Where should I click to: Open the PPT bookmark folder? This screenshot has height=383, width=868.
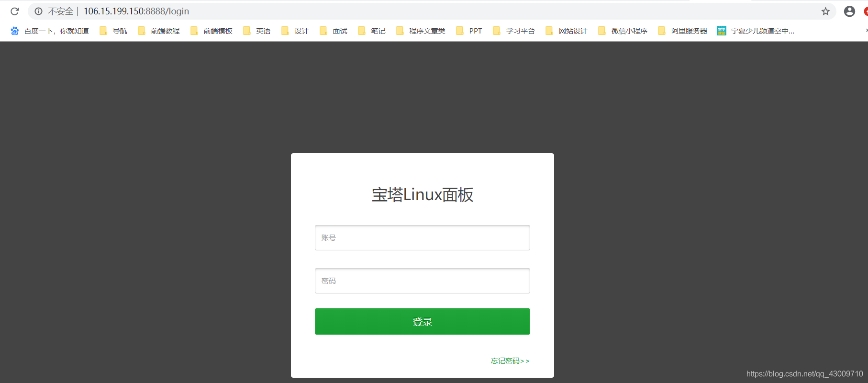469,31
